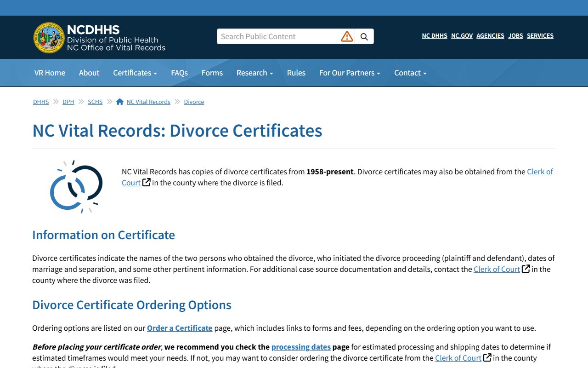Viewport: 588px width, 368px height.
Task: Open the Rules page
Action: [x=296, y=73]
